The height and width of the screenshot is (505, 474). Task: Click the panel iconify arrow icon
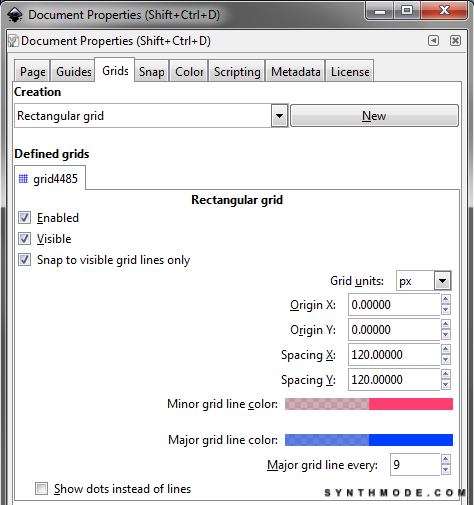pyautogui.click(x=433, y=41)
